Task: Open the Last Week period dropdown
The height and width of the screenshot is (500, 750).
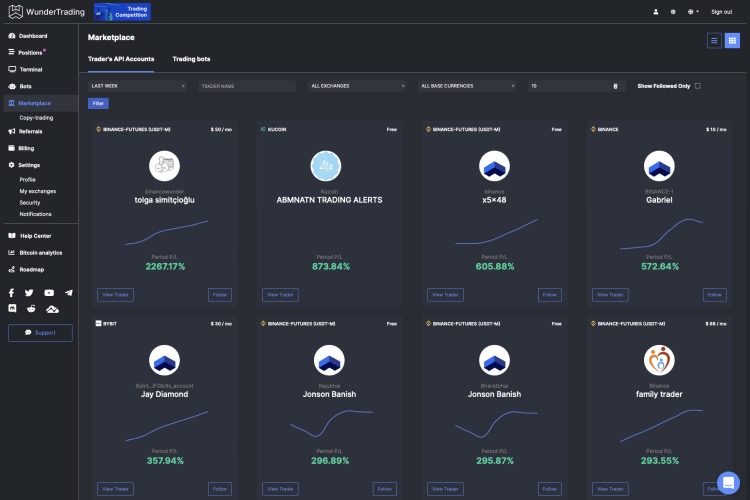Action: pos(137,86)
